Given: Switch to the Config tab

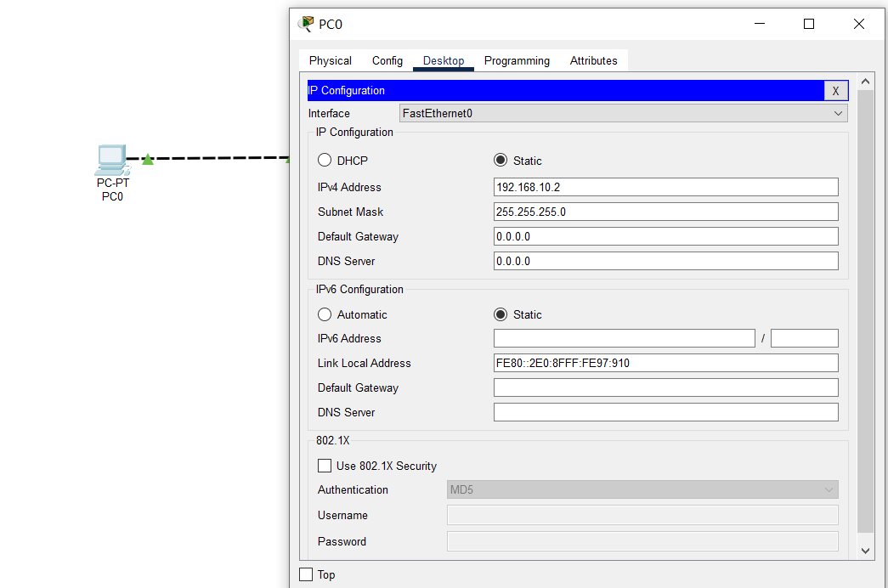Looking at the screenshot, I should coord(387,60).
